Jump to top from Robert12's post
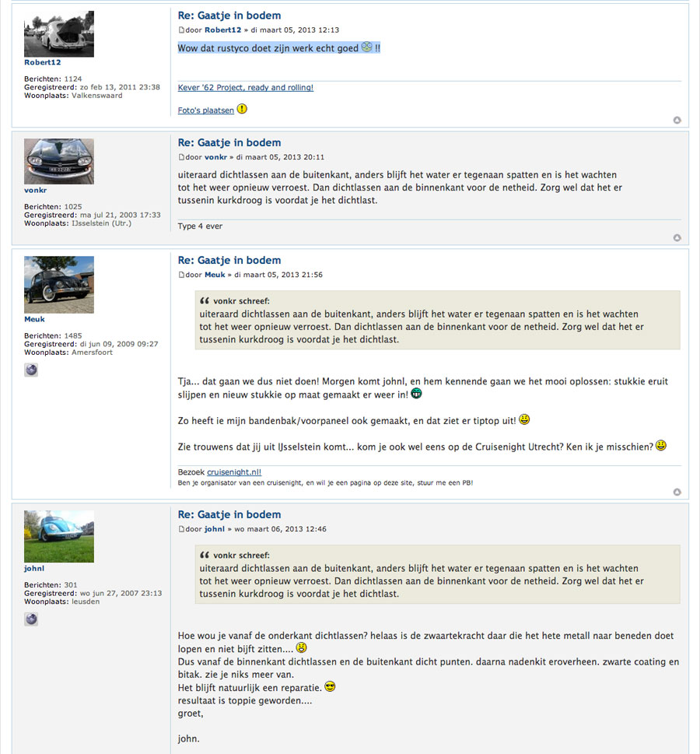Screen dimensions: 700x754 tap(677, 120)
